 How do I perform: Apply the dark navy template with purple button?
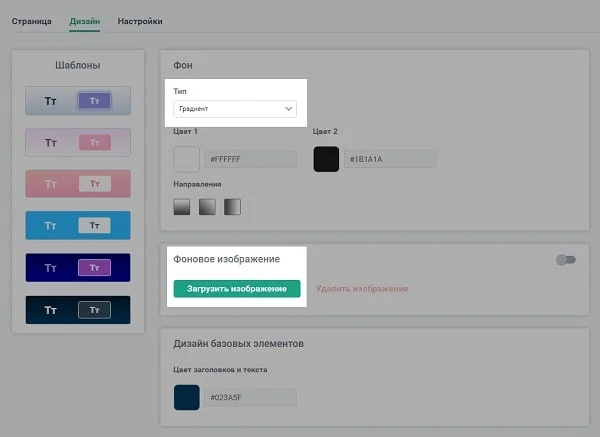(x=78, y=268)
